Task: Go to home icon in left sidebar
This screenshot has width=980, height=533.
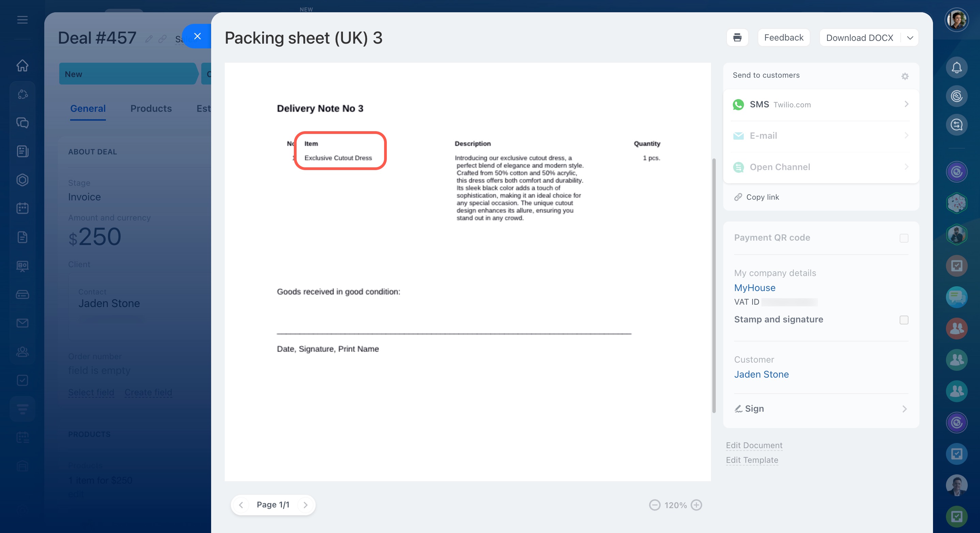Action: pos(22,65)
